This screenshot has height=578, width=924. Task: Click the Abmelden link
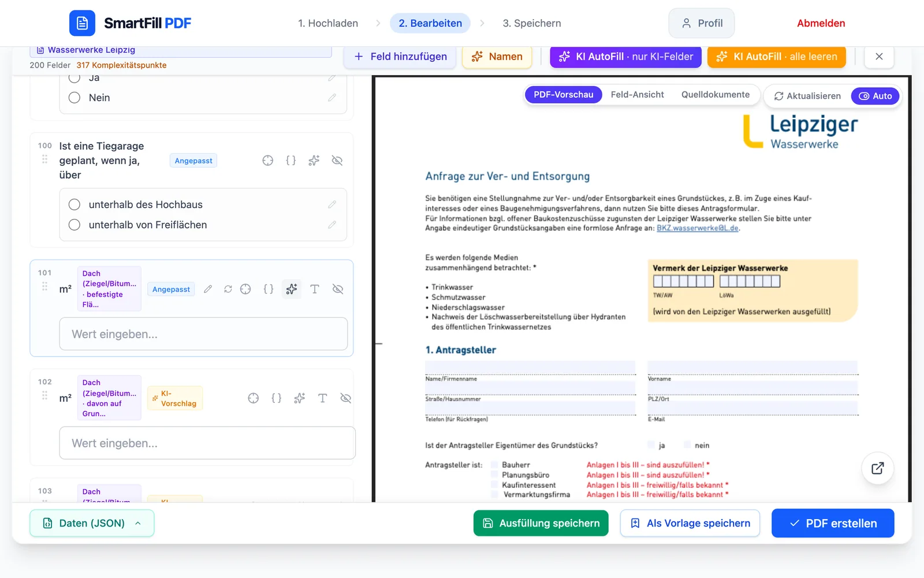[x=821, y=23]
